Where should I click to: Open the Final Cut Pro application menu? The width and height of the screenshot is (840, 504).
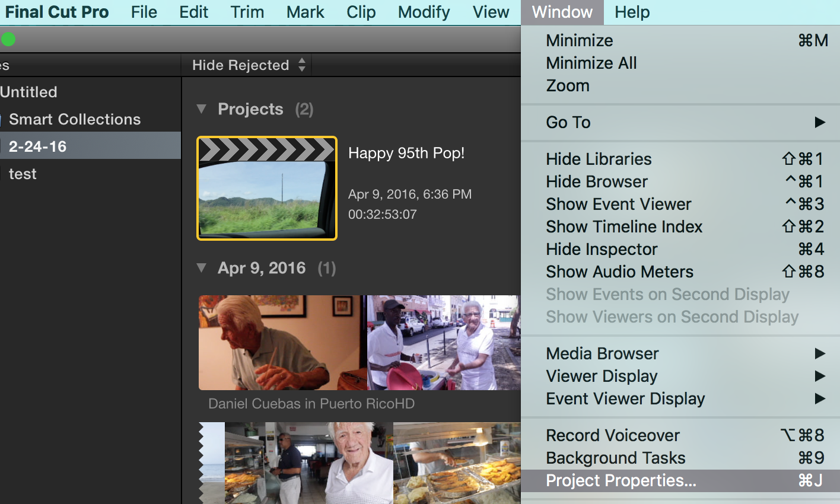(x=57, y=12)
